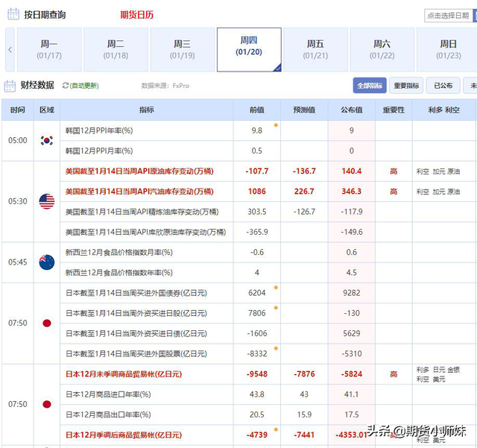The image size is (477, 448).
Task: Click orange dot beside -4739 previous value
Action: coord(276,429)
